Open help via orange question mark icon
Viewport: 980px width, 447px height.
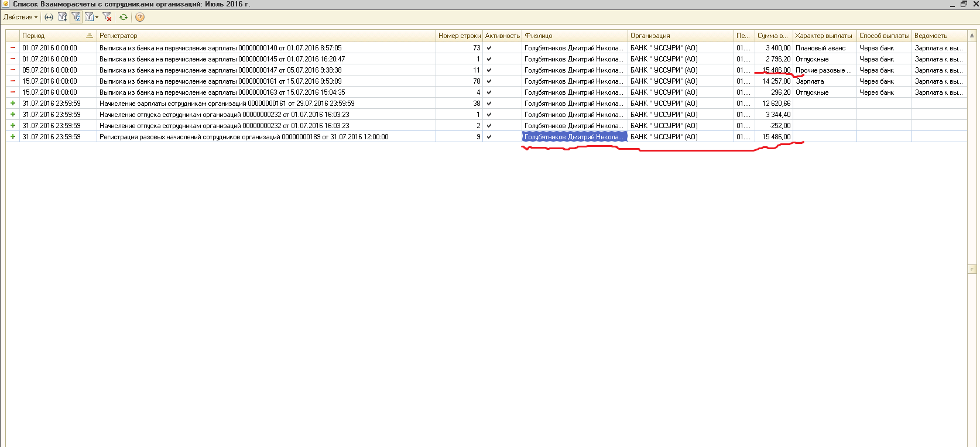coord(140,17)
